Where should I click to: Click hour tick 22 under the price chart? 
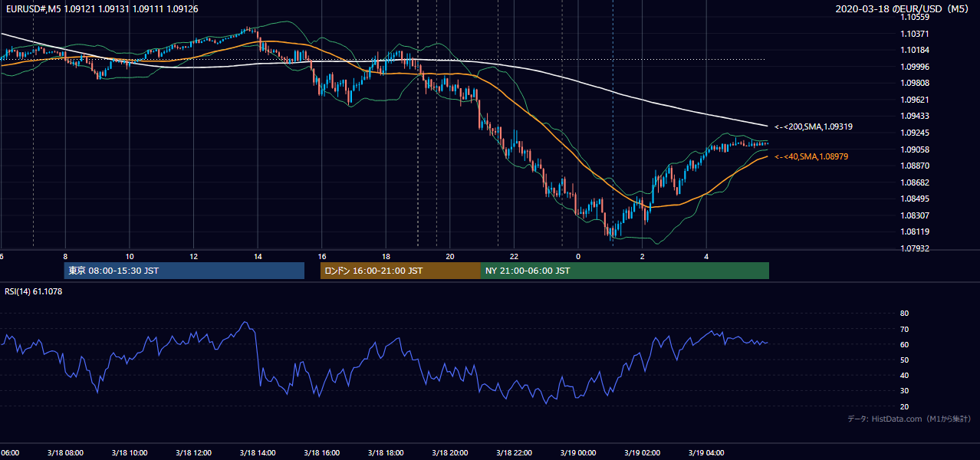point(514,257)
